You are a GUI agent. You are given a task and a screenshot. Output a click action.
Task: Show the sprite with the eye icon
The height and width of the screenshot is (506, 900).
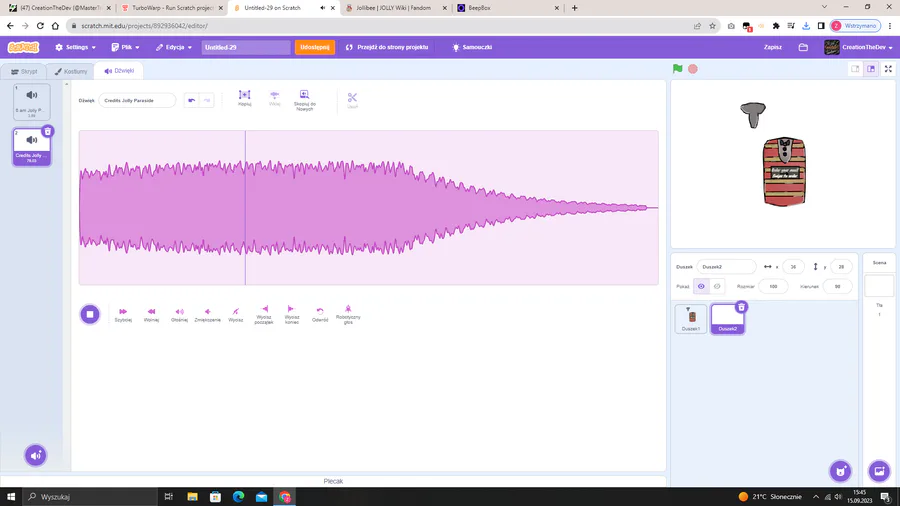point(701,286)
